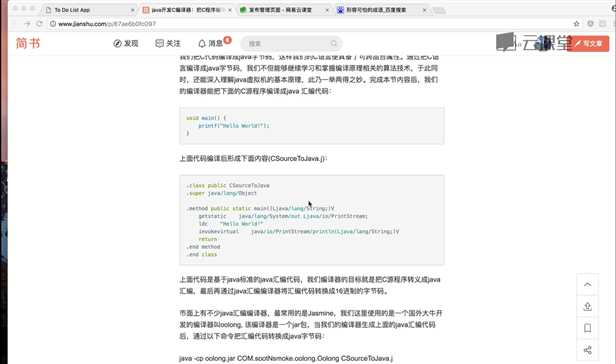Open the 消息 notifications item
Viewport: 616px width, 364px height.
click(x=210, y=44)
